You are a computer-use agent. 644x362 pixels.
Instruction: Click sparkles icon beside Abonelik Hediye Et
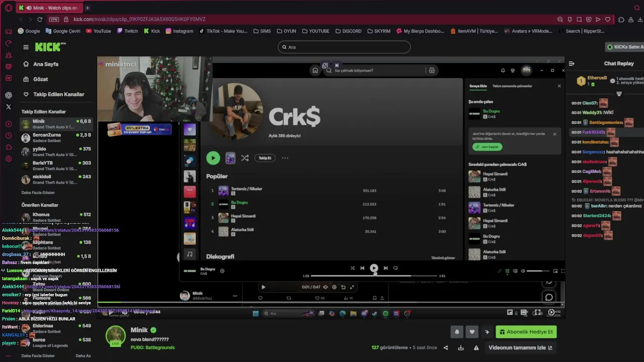pyautogui.click(x=487, y=332)
